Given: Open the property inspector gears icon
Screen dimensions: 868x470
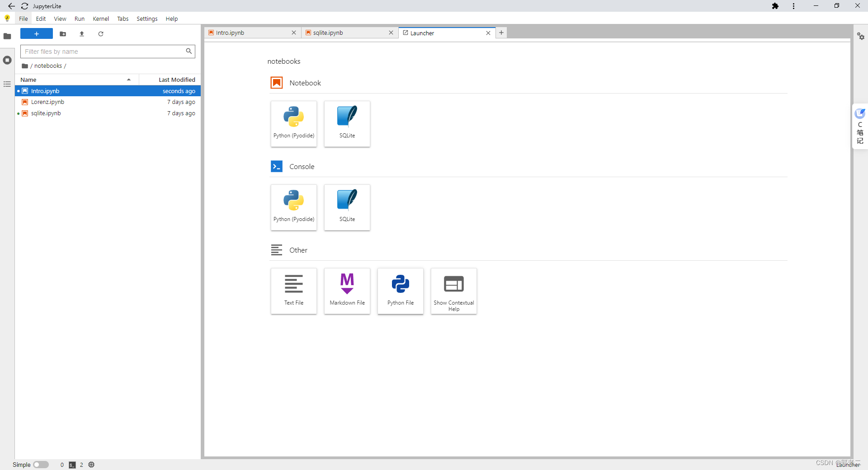Looking at the screenshot, I should [861, 36].
